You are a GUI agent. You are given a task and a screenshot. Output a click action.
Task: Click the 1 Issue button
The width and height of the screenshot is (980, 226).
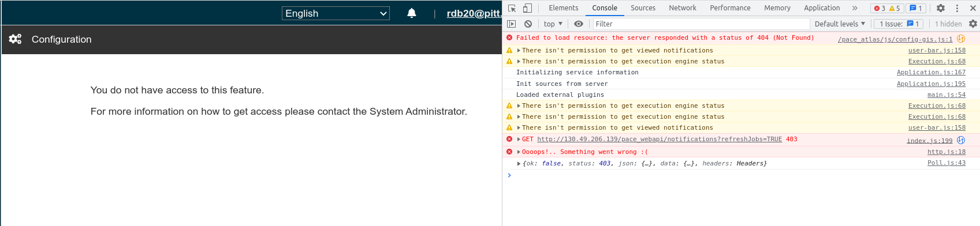click(x=899, y=24)
